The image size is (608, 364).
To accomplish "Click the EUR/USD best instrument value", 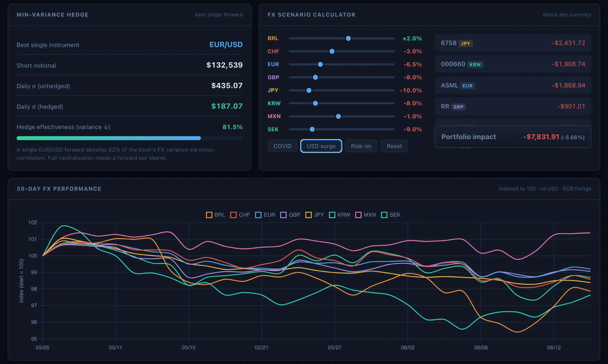I will (226, 45).
